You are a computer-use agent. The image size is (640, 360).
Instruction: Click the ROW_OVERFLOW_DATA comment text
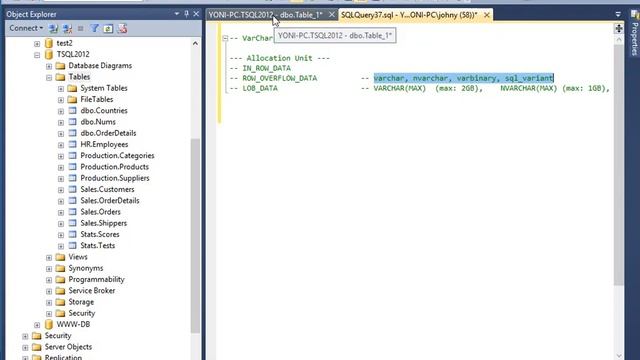[x=280, y=78]
